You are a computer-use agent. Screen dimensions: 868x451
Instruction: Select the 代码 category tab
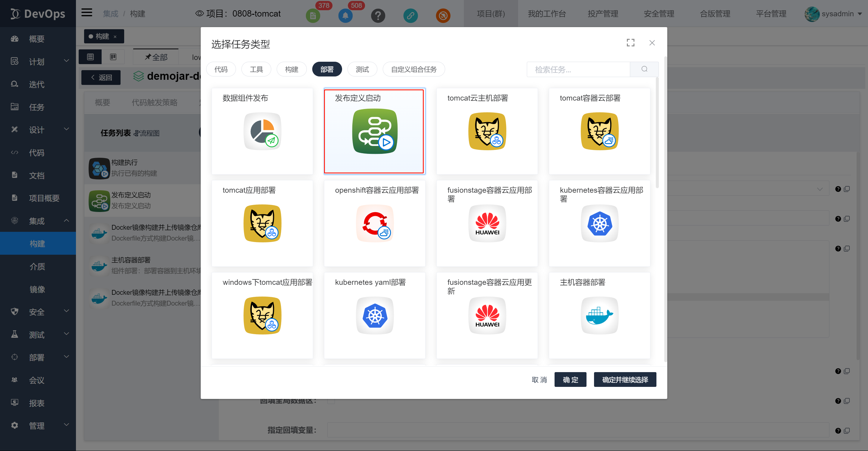click(x=221, y=69)
